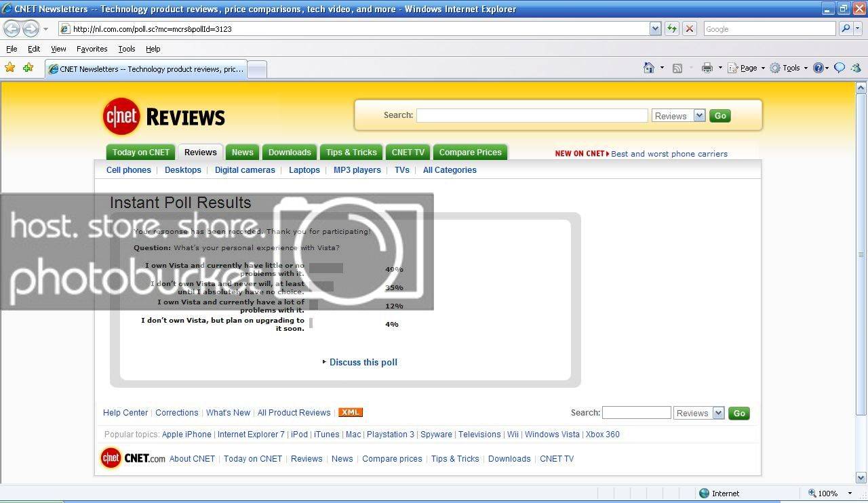The image size is (868, 503).
Task: Click the IE Back navigation button
Action: pyautogui.click(x=12, y=28)
